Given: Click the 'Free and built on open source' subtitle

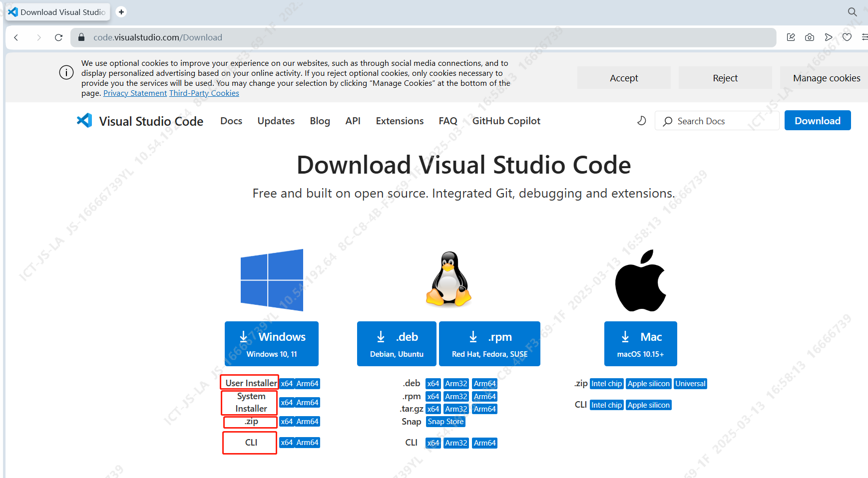Looking at the screenshot, I should (463, 194).
